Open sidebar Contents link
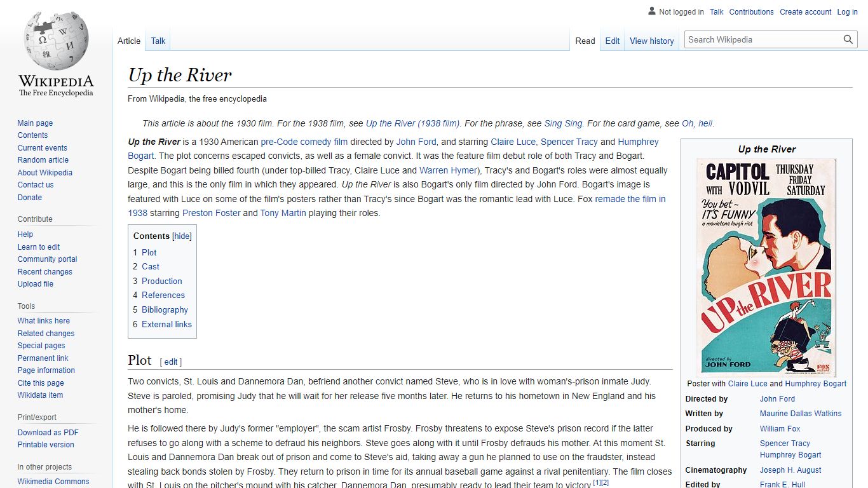The height and width of the screenshot is (488, 868). (x=32, y=135)
